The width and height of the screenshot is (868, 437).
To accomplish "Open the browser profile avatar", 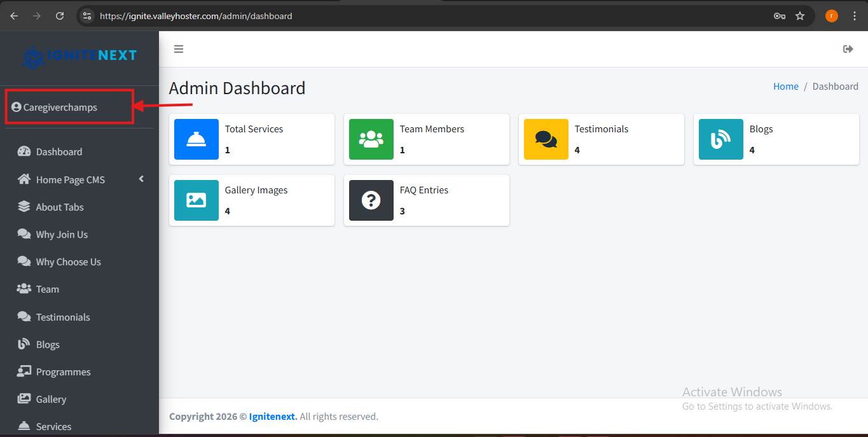I will 832,16.
